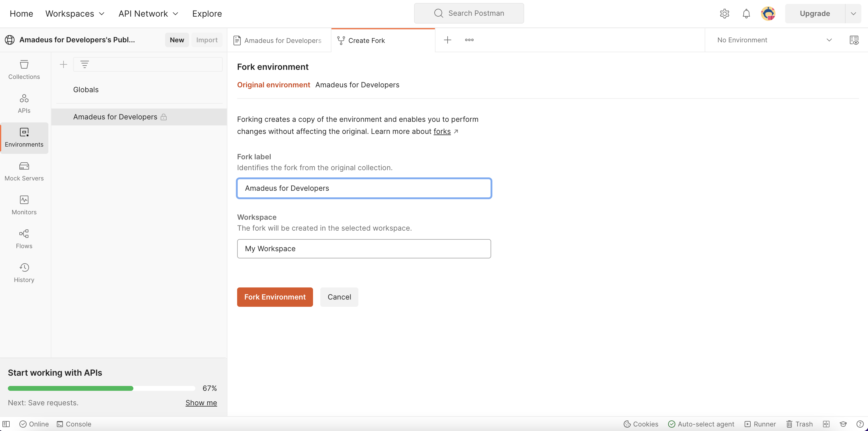Open the APIs sidebar panel

point(24,103)
